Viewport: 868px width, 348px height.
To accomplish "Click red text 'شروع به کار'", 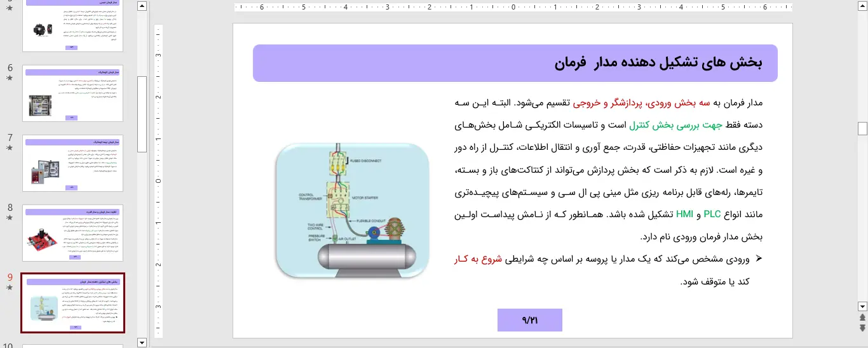I will tap(478, 259).
